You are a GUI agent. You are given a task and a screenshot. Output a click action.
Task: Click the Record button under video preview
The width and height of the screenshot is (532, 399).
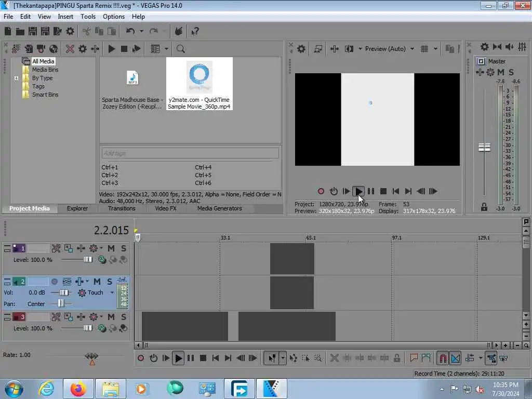(x=321, y=191)
